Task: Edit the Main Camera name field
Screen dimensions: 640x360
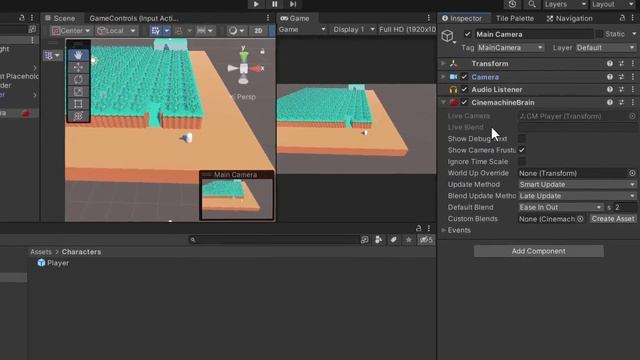Action: 533,34
